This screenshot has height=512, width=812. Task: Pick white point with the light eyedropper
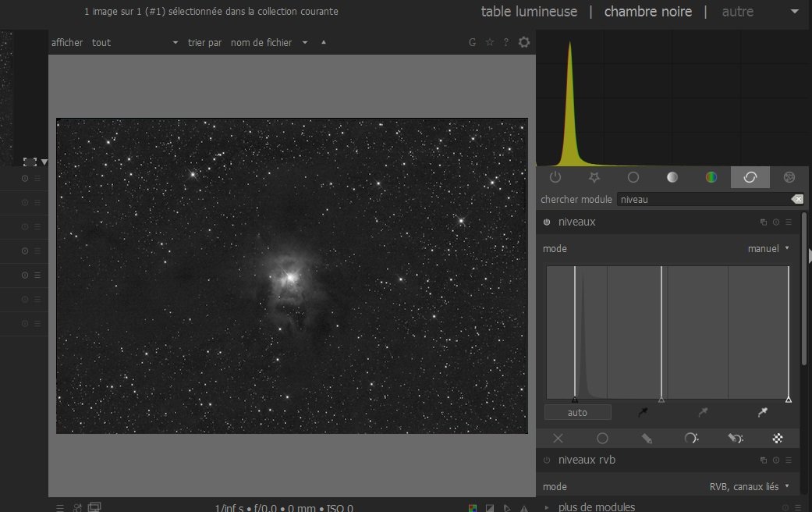[x=762, y=412]
